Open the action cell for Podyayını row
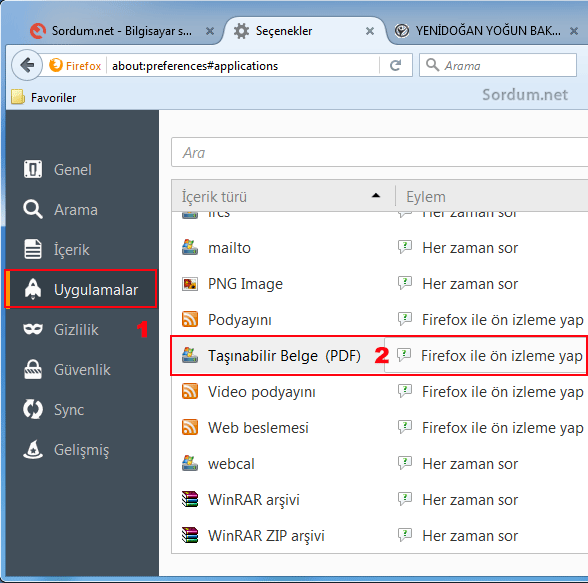Image resolution: width=588 pixels, height=583 pixels. pos(492,319)
